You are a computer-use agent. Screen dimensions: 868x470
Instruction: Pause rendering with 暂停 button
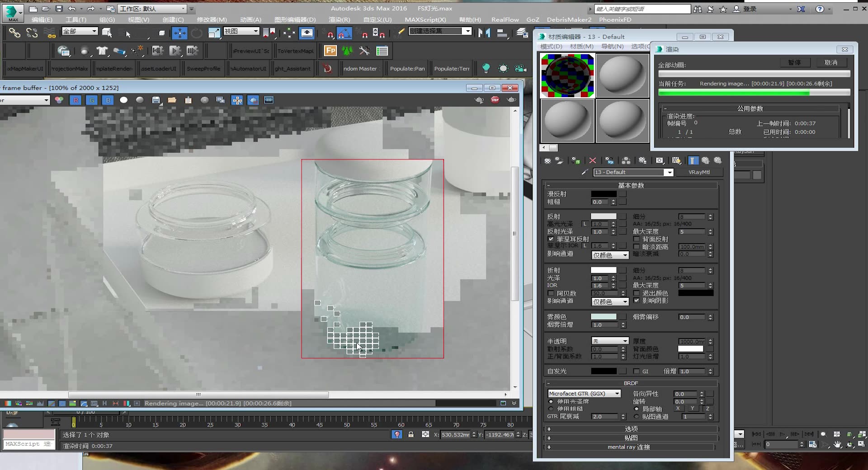point(795,63)
